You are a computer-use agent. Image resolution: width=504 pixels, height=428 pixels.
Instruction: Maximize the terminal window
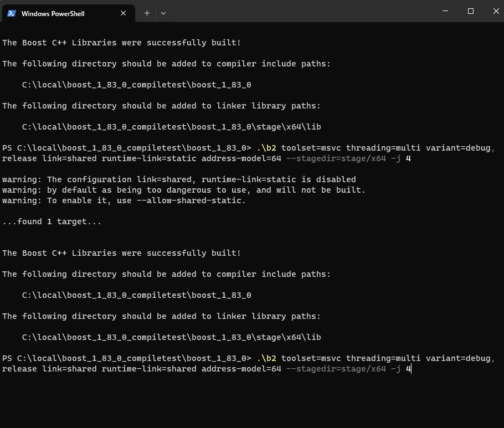[471, 11]
